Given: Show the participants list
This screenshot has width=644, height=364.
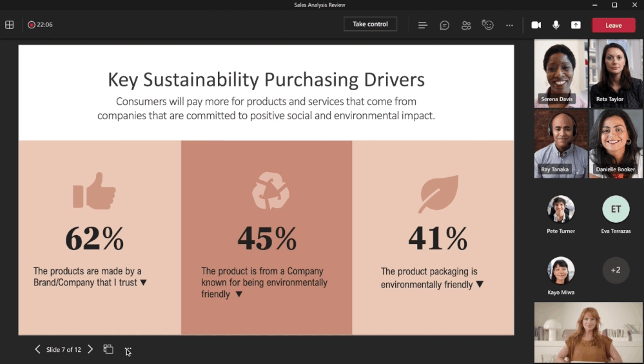Looking at the screenshot, I should (x=466, y=25).
